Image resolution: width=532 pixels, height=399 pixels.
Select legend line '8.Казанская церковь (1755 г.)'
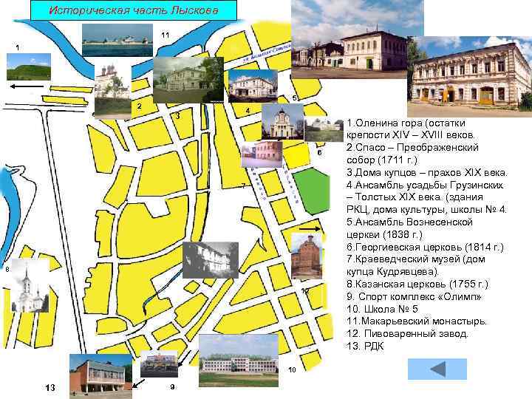pyautogui.click(x=417, y=284)
